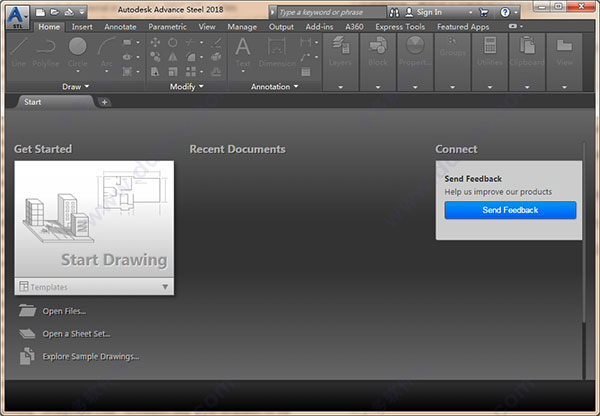Image resolution: width=600 pixels, height=416 pixels.
Task: Select the Dimension annotation tool
Action: point(277,52)
